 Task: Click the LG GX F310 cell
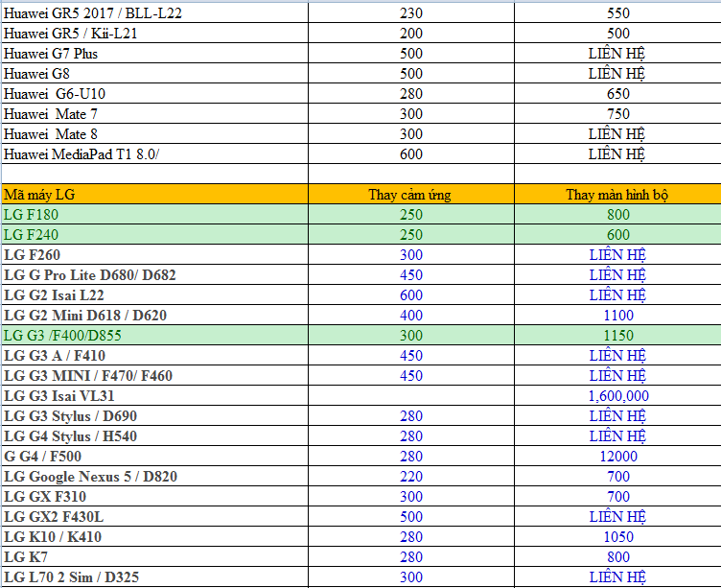155,497
